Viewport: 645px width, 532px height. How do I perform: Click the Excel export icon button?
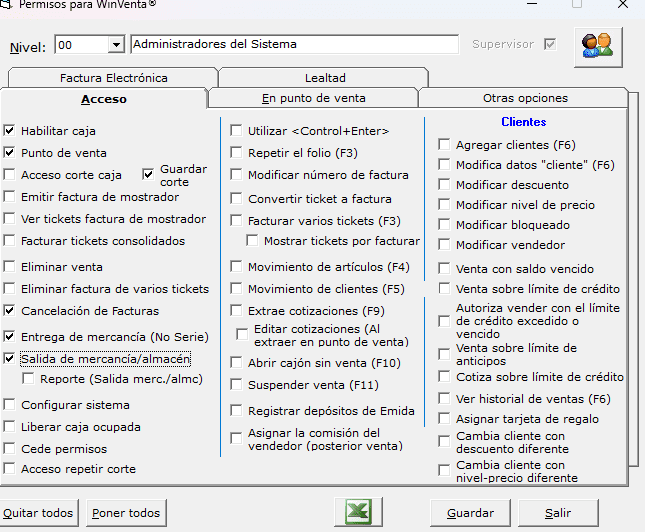(357, 512)
